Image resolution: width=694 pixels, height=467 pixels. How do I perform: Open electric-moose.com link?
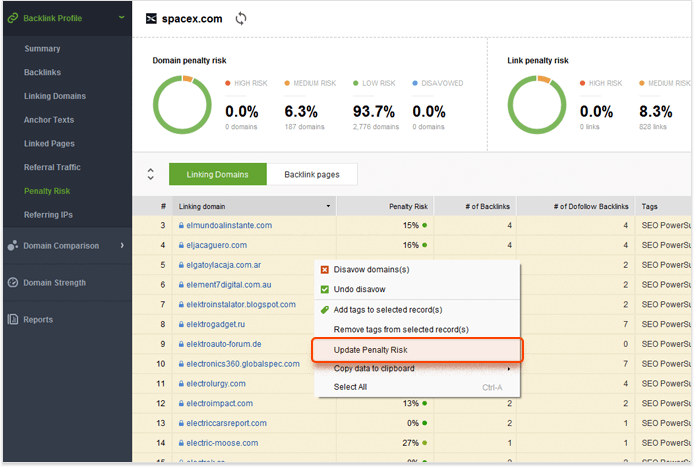coord(222,443)
